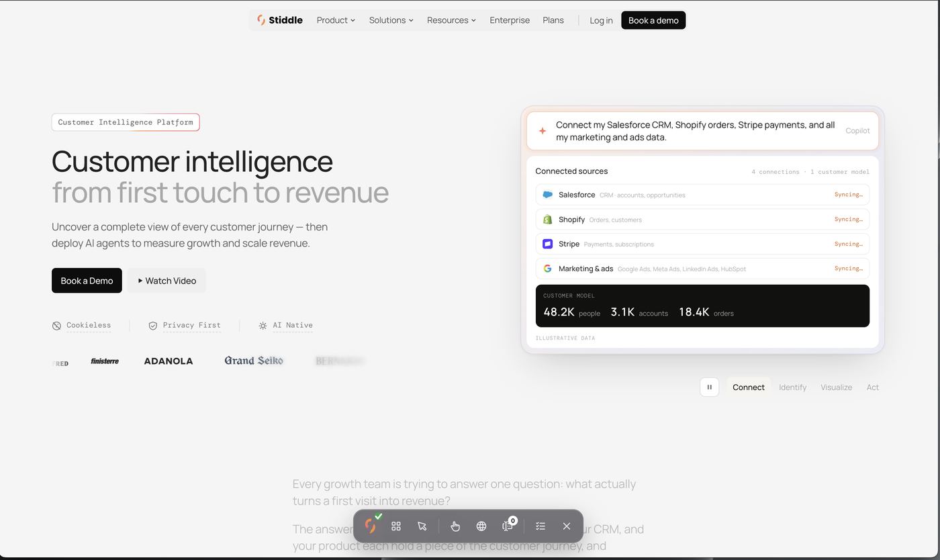940x560 pixels.
Task: Open the Stiddle icon in the floating toolbar
Action: (x=371, y=526)
